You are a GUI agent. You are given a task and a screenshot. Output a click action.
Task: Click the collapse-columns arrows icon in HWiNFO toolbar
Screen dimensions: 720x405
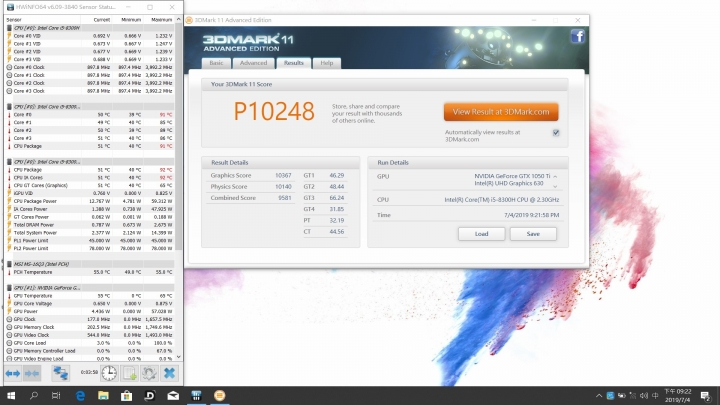[x=32, y=373]
